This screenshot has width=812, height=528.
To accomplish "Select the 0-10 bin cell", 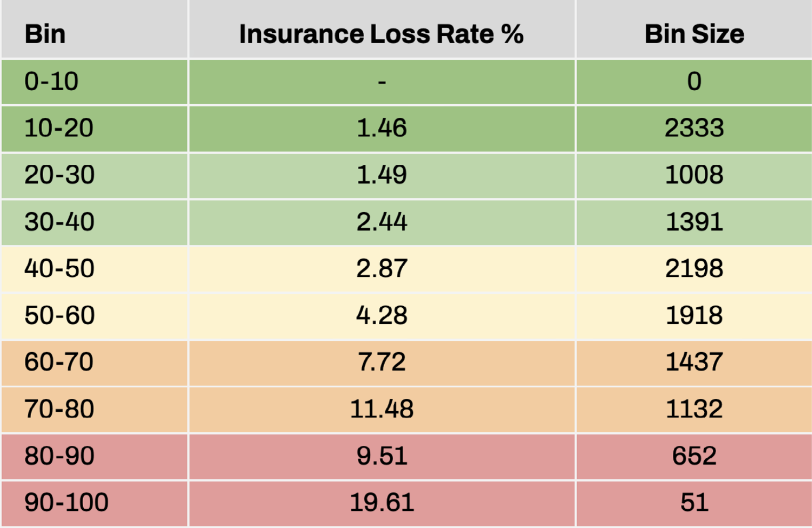I will click(x=51, y=82).
